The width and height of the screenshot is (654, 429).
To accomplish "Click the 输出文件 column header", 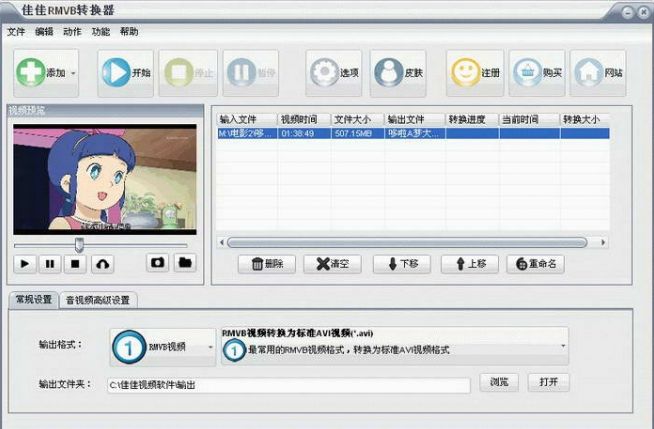I will [x=415, y=120].
